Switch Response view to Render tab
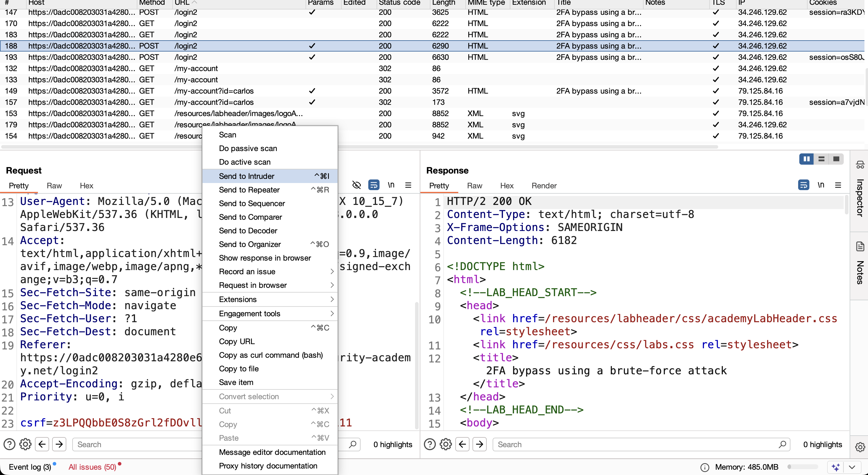 [544, 186]
